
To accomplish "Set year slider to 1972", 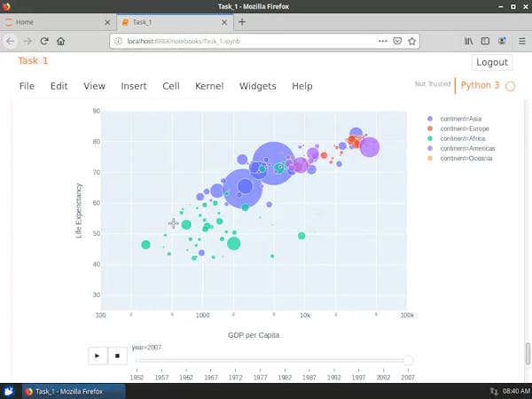I will 236,377.
